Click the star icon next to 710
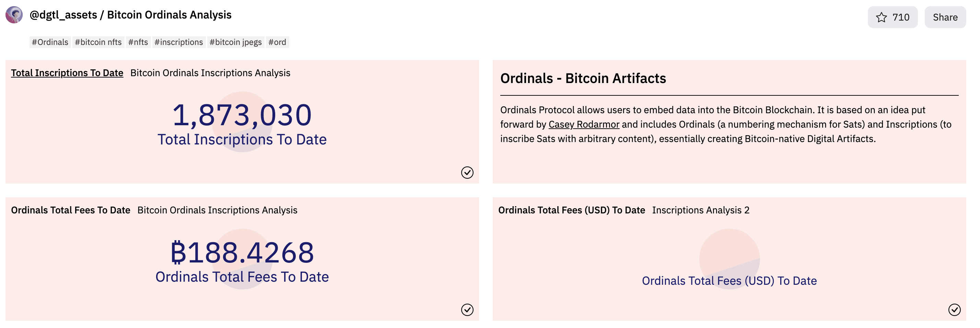Image resolution: width=980 pixels, height=328 pixels. coord(882,17)
